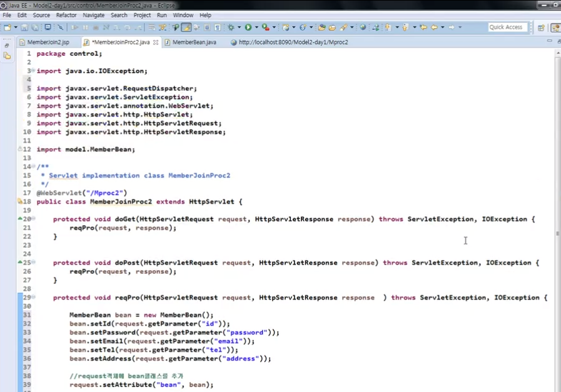Image resolution: width=561 pixels, height=392 pixels.
Task: Click the Step Into debug icon
Action: [x=116, y=27]
